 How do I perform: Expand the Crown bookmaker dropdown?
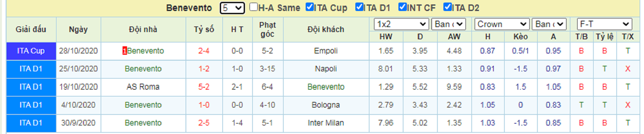point(502,24)
